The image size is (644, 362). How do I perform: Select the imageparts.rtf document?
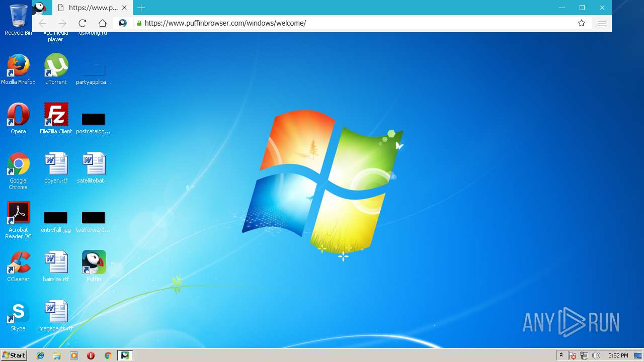coord(56,316)
